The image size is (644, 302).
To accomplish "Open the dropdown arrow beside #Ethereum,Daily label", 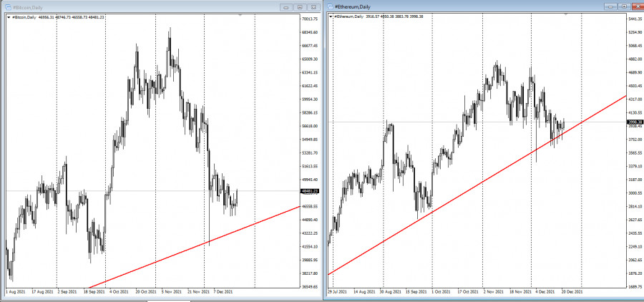I will [x=331, y=16].
